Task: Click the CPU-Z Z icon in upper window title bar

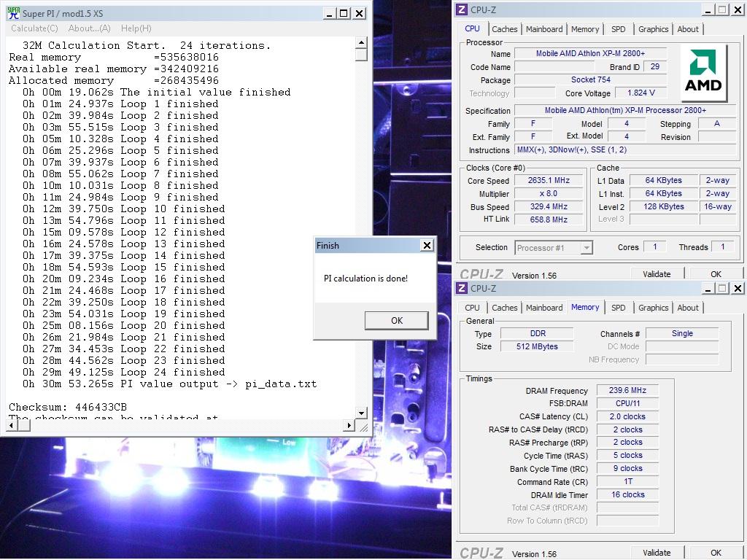Action: pos(461,9)
